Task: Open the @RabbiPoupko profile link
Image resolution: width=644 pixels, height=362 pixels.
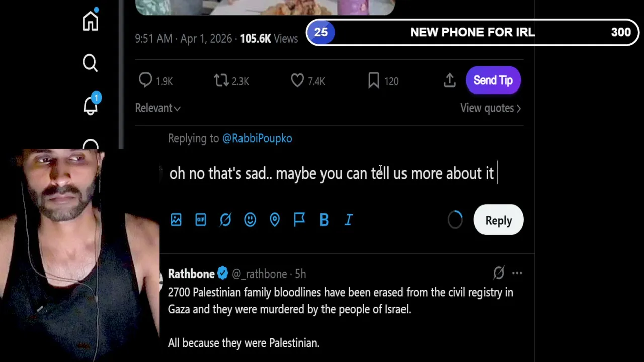Action: coord(257,138)
